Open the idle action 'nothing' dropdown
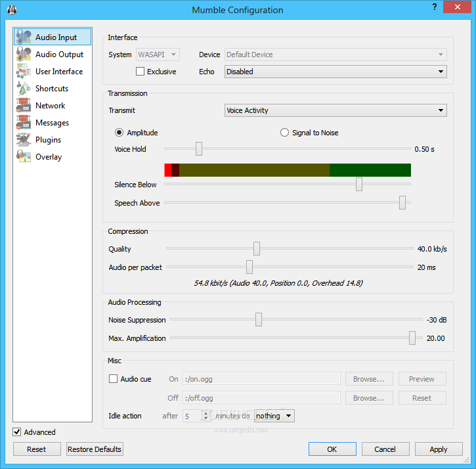The height and width of the screenshot is (469, 476). coord(274,416)
